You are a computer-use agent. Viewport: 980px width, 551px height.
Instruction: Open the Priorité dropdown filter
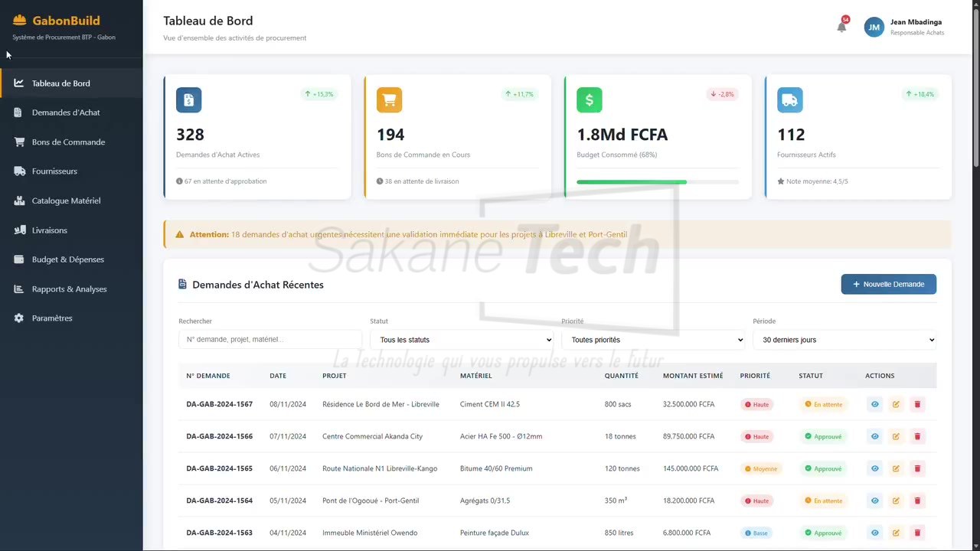point(653,340)
